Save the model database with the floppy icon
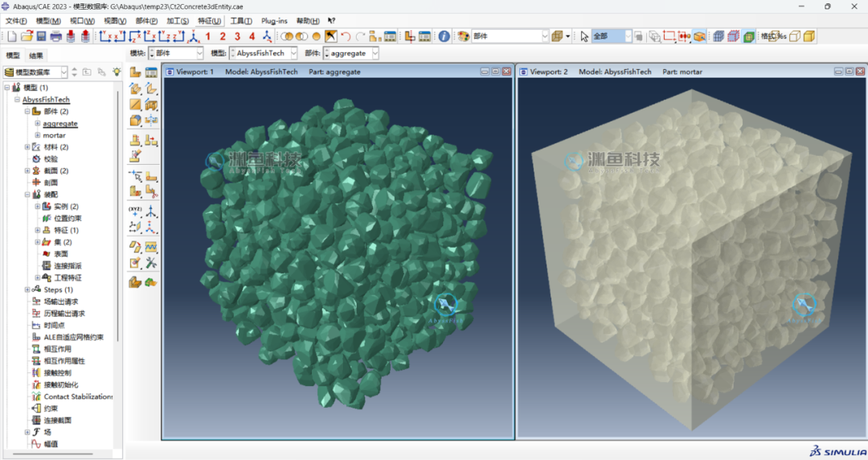868x460 pixels. click(41, 36)
